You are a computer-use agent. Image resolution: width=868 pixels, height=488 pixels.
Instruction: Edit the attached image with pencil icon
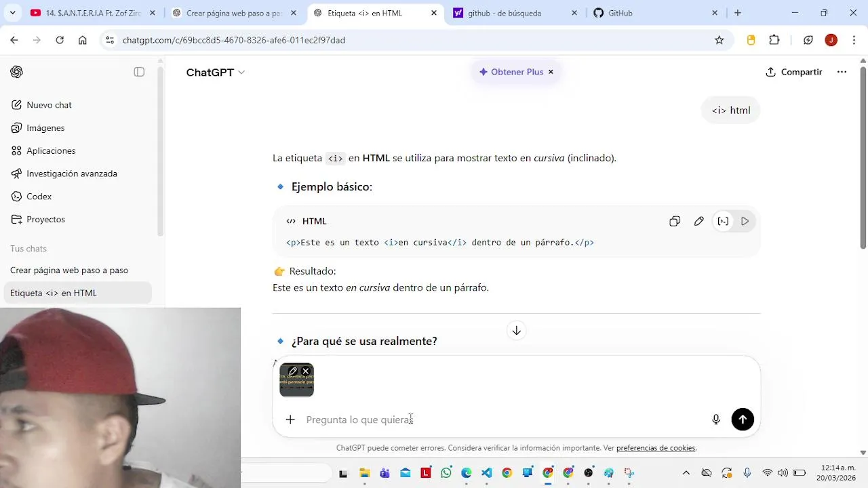pos(293,371)
